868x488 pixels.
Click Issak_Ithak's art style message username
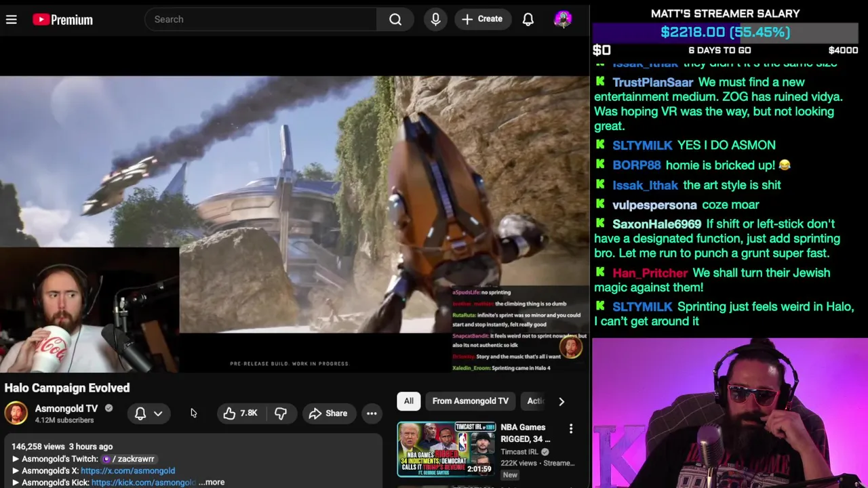click(x=645, y=185)
